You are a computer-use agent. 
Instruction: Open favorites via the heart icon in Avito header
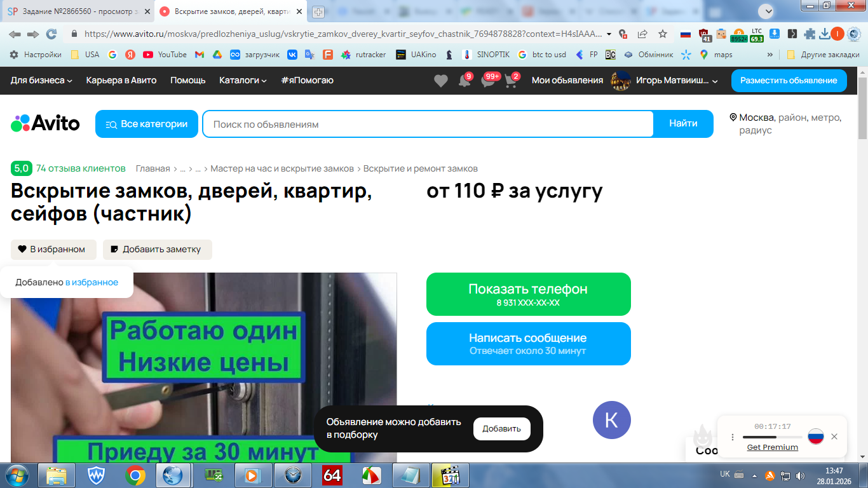tap(440, 81)
